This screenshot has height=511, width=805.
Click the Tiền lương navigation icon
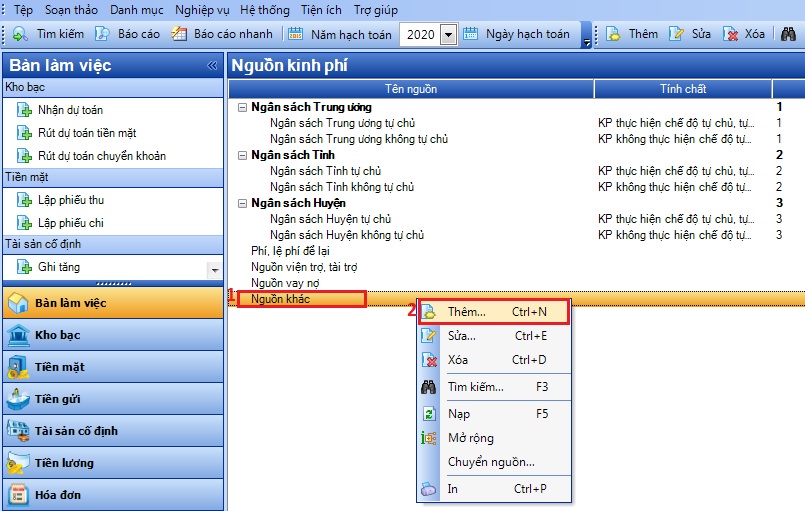pos(18,463)
